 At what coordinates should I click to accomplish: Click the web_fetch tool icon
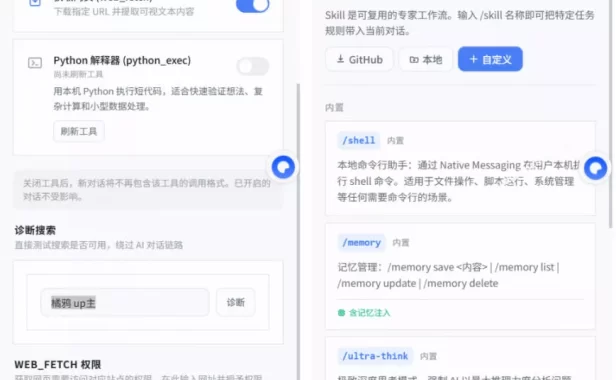(x=35, y=3)
